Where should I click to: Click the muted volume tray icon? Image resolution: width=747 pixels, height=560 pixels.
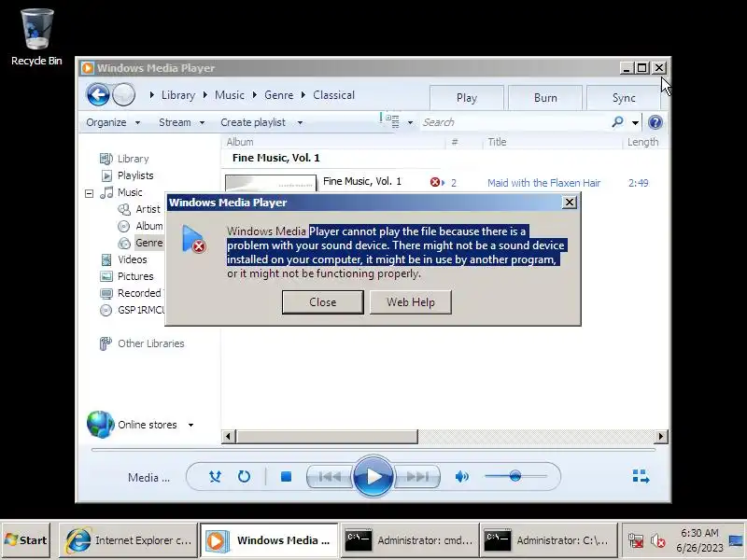point(658,540)
